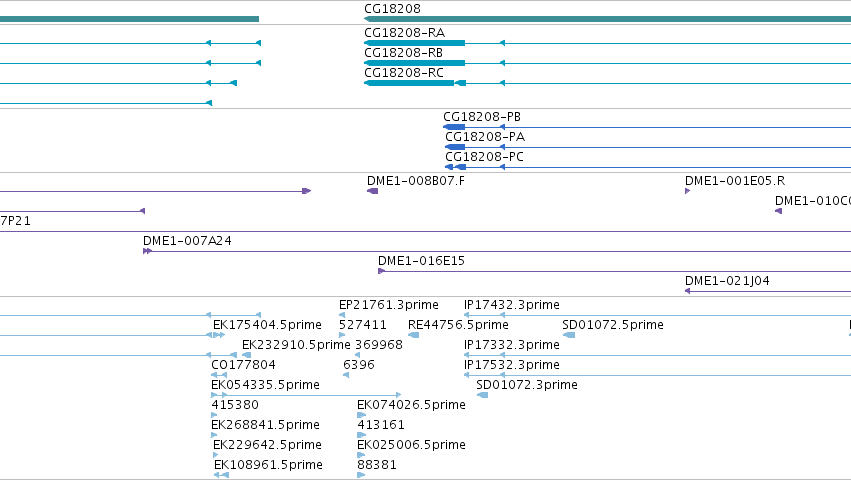
Task: Select the EK054335.5prime EST label
Action: point(265,385)
